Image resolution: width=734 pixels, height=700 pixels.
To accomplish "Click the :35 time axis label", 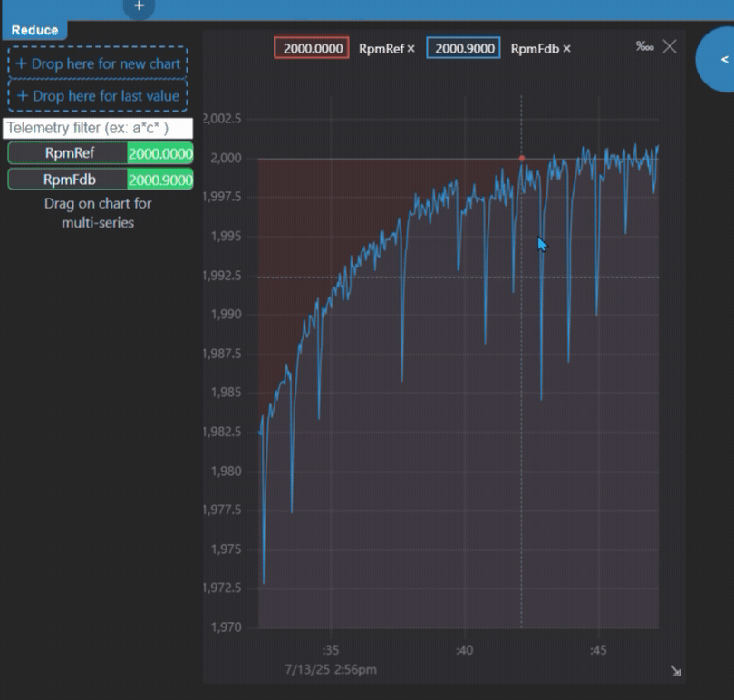I will [x=331, y=650].
